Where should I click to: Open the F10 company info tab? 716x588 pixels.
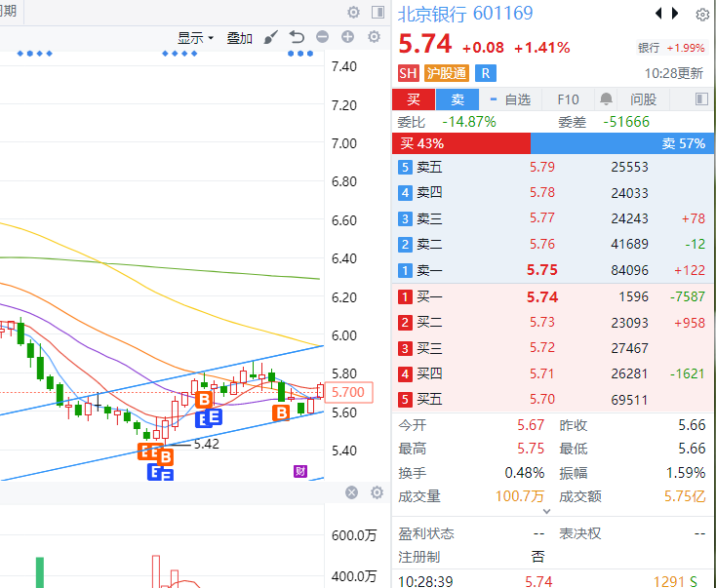coord(568,99)
